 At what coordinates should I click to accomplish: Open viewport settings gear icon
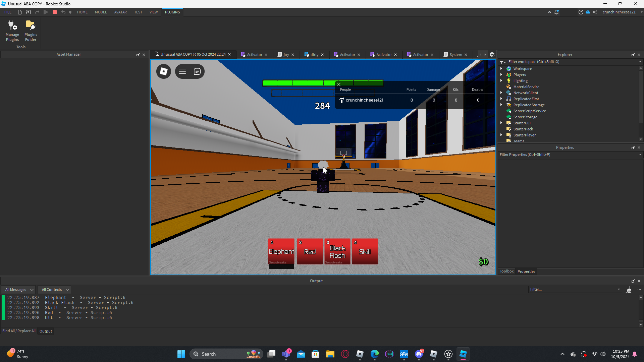click(x=492, y=55)
